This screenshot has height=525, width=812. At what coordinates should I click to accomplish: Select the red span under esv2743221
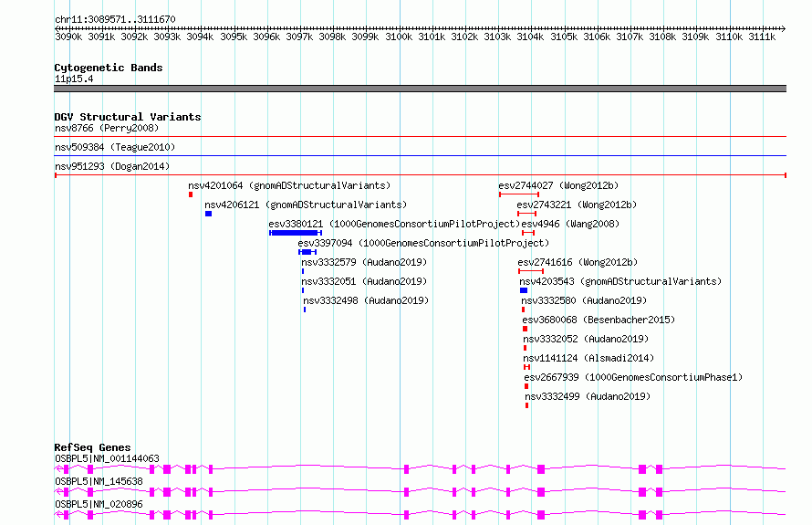[x=526, y=214]
